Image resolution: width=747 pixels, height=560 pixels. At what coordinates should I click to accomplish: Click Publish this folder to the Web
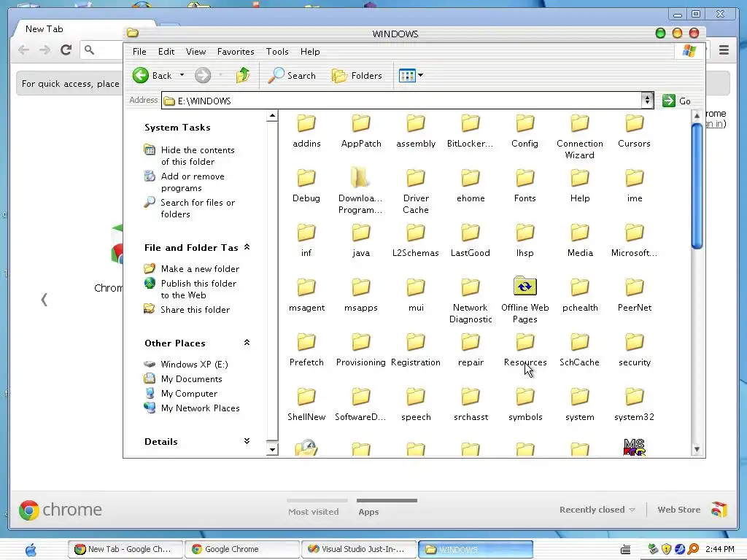198,289
